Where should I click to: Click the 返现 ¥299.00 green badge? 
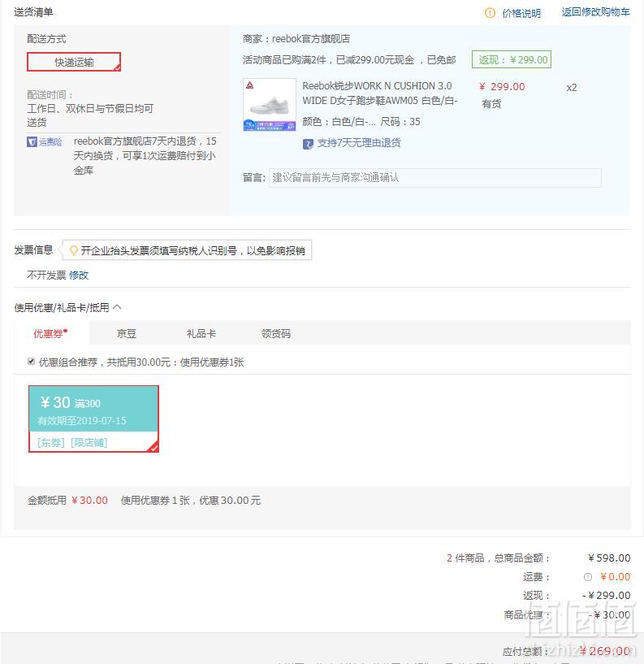512,59
